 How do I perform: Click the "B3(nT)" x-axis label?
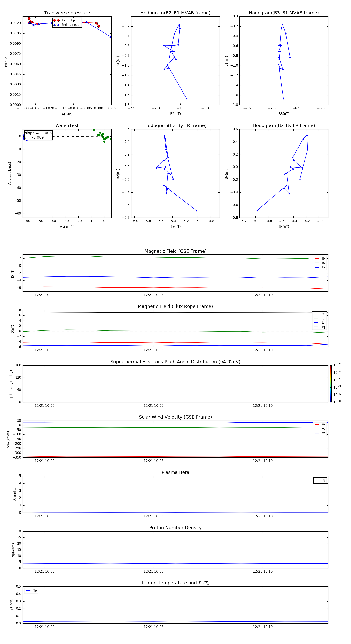pyautogui.click(x=284, y=114)
